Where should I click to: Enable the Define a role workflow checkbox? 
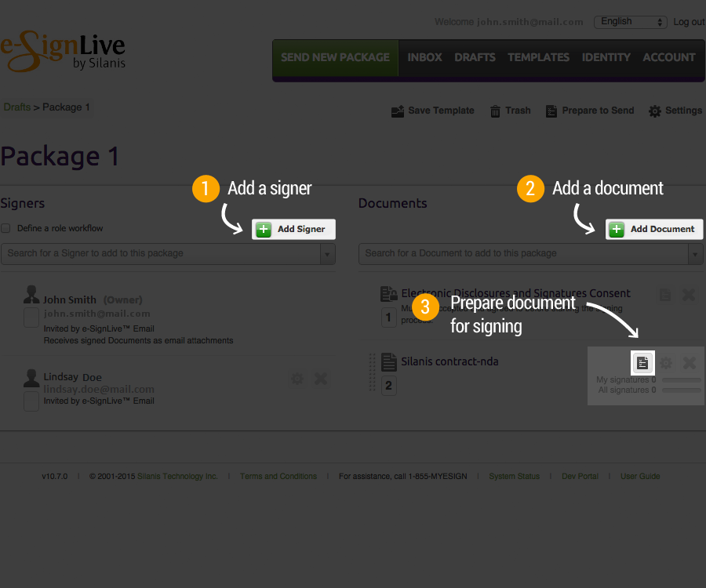6,227
